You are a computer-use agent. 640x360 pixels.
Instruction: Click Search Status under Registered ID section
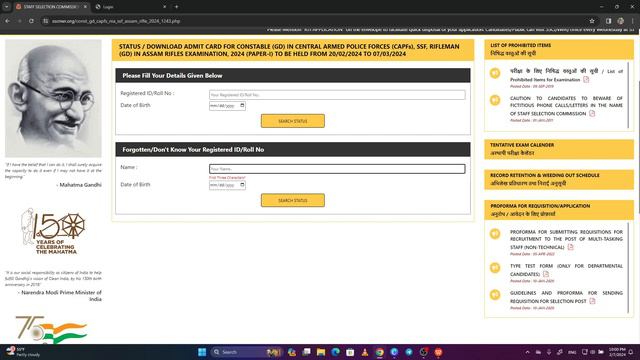[x=293, y=121]
